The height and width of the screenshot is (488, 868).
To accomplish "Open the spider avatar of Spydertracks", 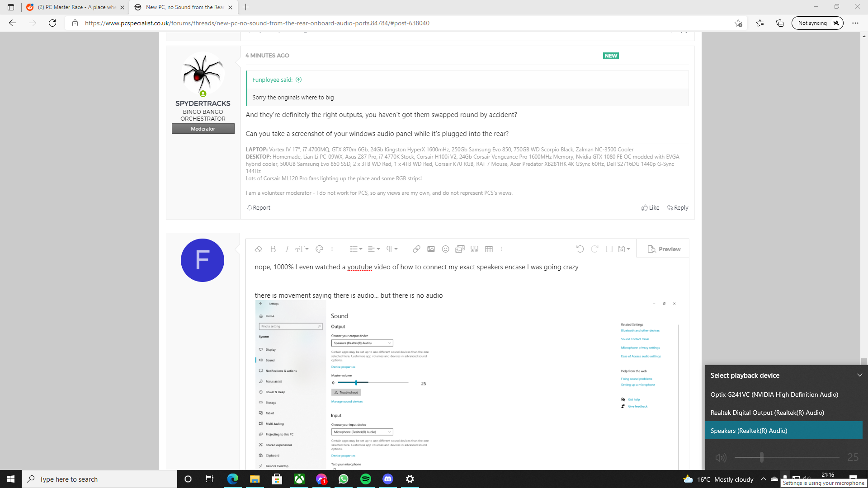I will pyautogui.click(x=203, y=74).
